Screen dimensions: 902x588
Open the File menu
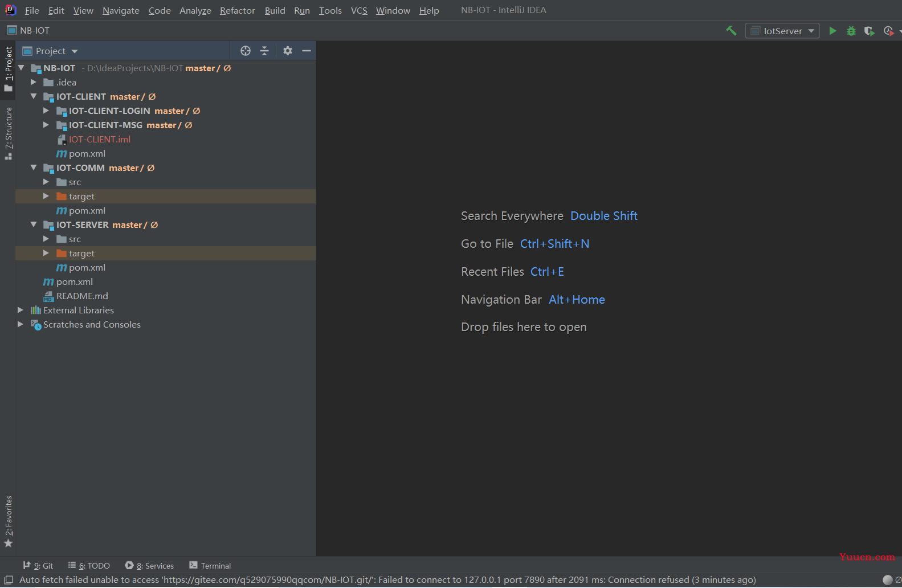click(x=32, y=10)
